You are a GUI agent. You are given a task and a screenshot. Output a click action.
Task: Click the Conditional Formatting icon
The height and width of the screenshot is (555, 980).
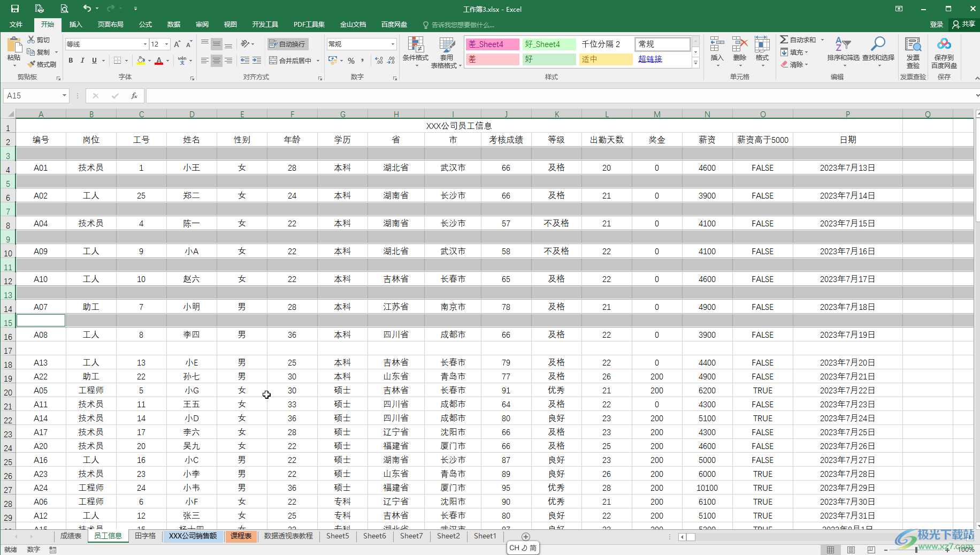(x=416, y=45)
